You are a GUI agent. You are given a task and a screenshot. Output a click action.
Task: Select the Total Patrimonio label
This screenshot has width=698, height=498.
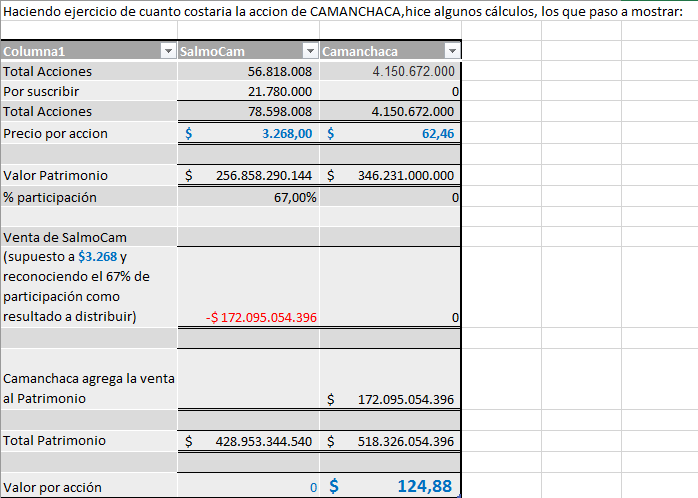click(x=54, y=441)
